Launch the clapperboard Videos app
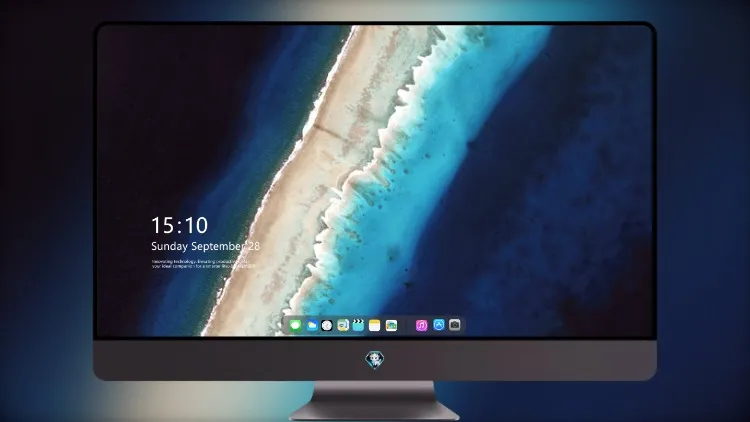 358,325
